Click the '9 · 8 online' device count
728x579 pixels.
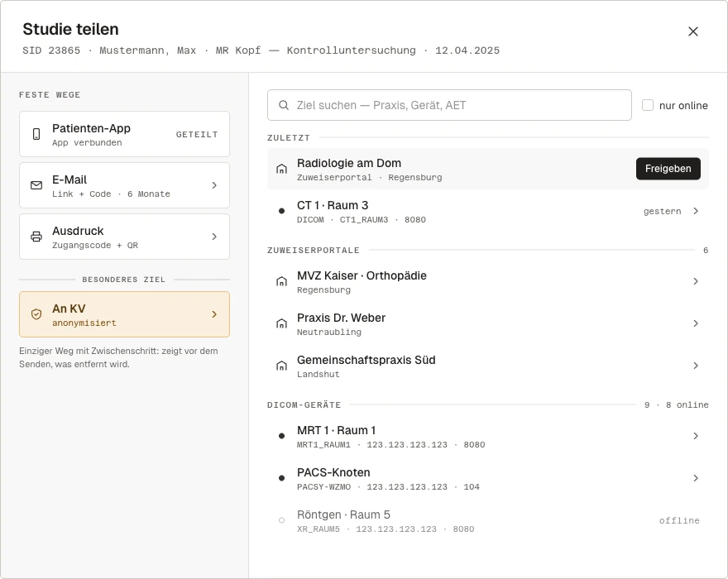click(x=677, y=404)
